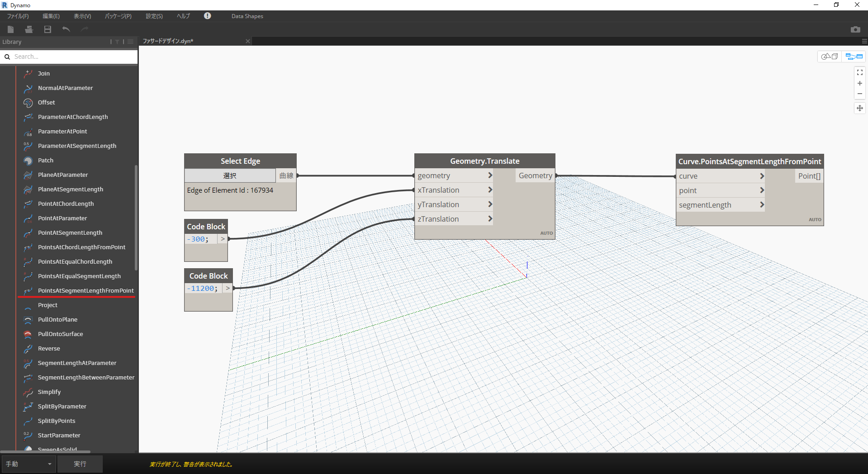Viewport: 868px width, 474px height.
Task: Open the ファイル(F) menu
Action: (x=18, y=16)
